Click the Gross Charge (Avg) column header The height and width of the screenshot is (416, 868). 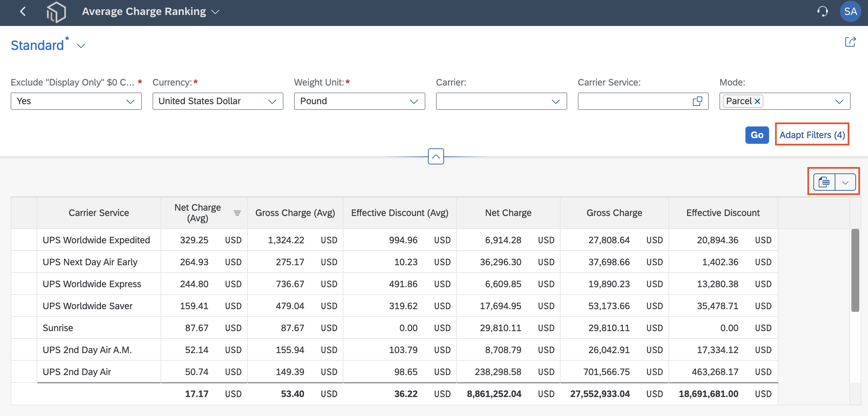[x=295, y=213]
